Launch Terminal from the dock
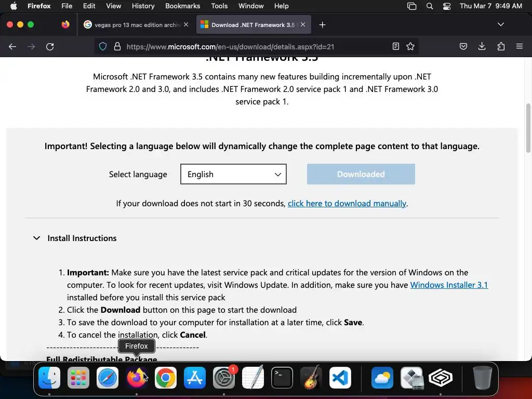532x399 pixels. click(282, 378)
